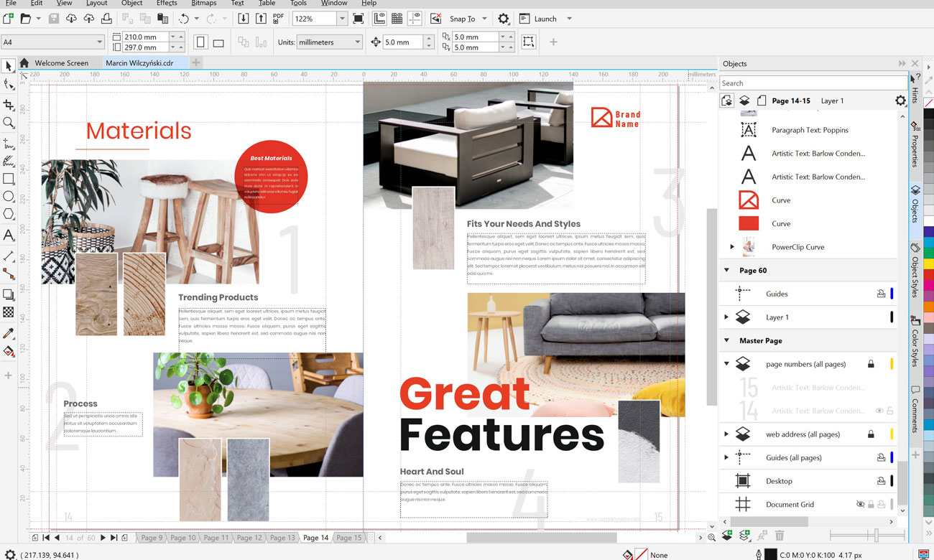Select the Crop tool
The height and width of the screenshot is (560, 934).
point(9,106)
